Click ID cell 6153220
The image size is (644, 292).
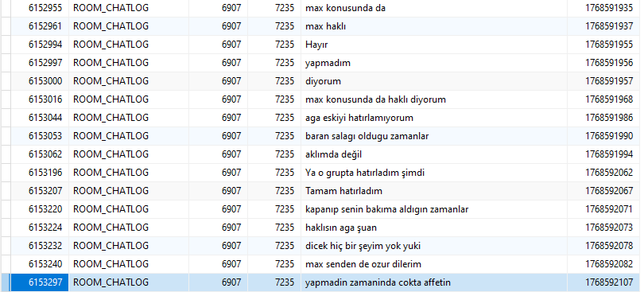[40, 209]
